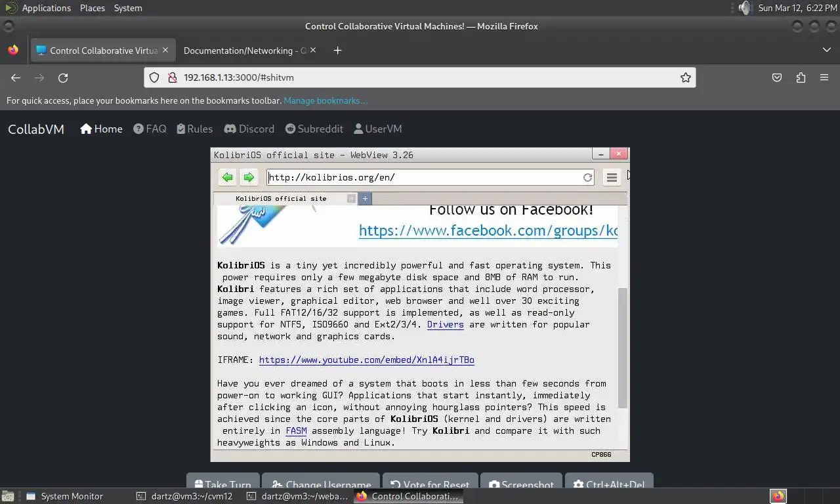Viewport: 840px width, 504px height.
Task: Open the UserVM link
Action: coord(377,129)
